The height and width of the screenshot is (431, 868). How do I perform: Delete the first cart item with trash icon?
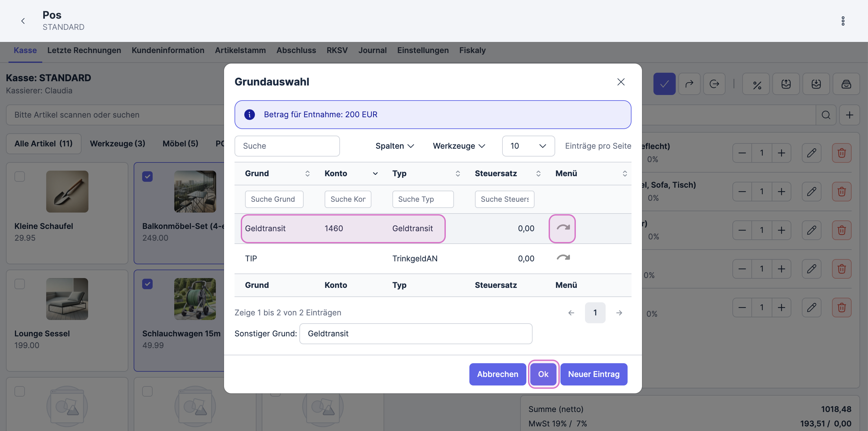coord(841,153)
